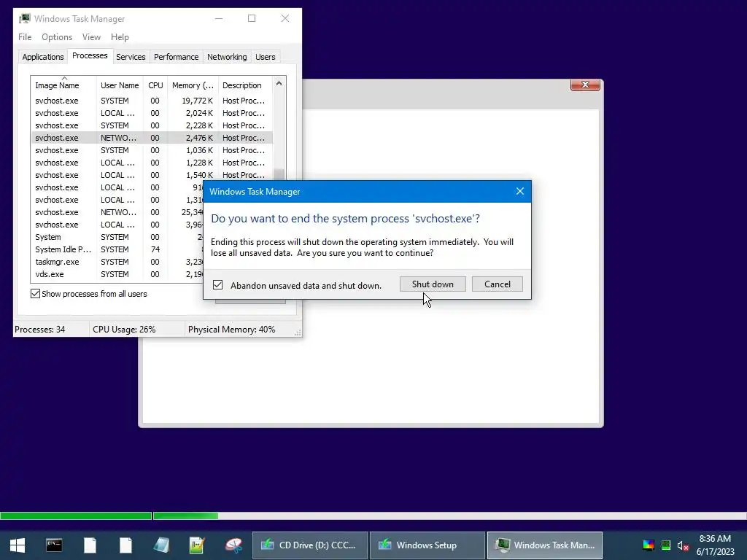This screenshot has height=560, width=747.
Task: Click the second blank document taskbar icon
Action: (x=125, y=545)
